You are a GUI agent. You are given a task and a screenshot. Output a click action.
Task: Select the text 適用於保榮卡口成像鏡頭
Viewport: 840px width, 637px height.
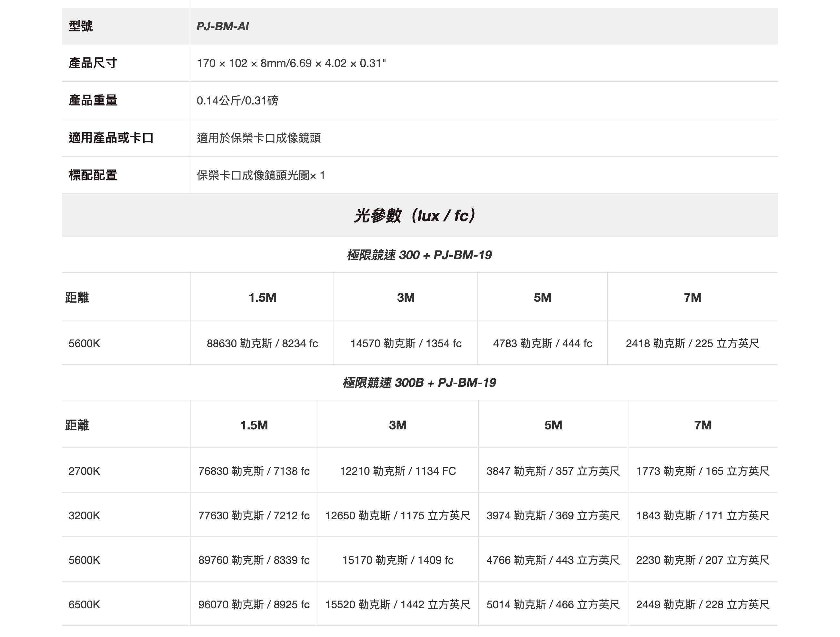pyautogui.click(x=259, y=138)
